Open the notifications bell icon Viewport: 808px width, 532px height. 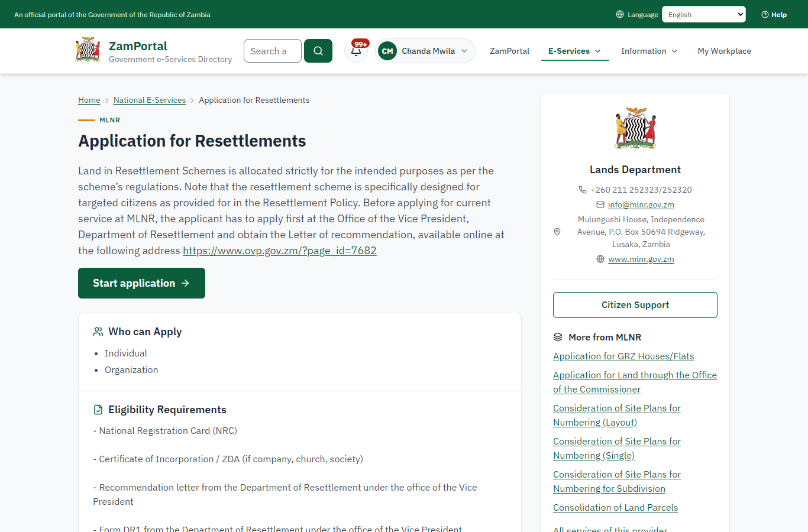[x=356, y=51]
